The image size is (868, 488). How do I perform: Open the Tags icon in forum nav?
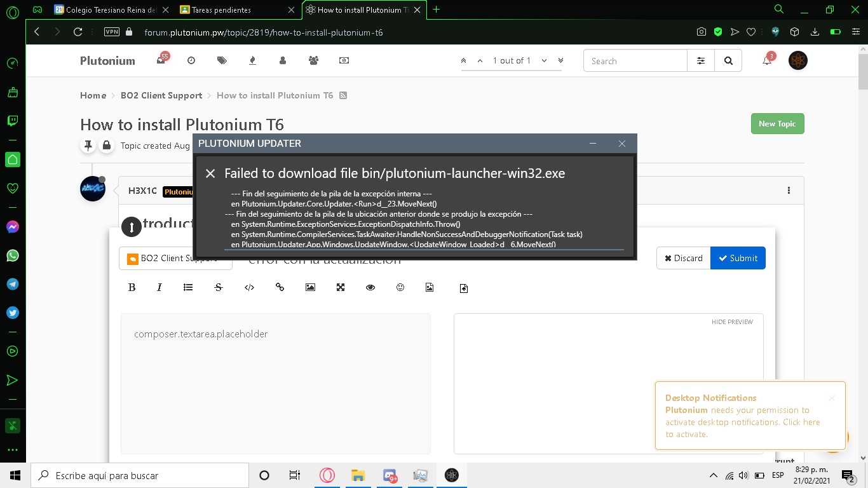[222, 60]
